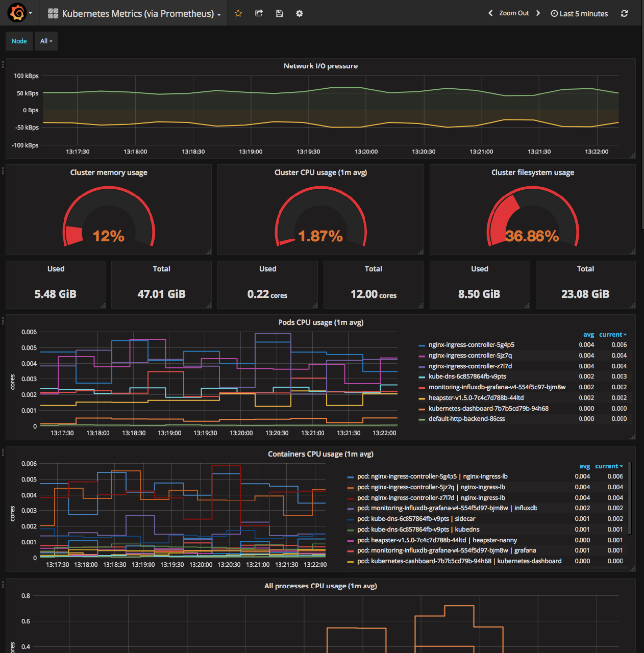Image resolution: width=644 pixels, height=653 pixels.
Task: Open the Last 5 minutes time picker
Action: coord(579,14)
